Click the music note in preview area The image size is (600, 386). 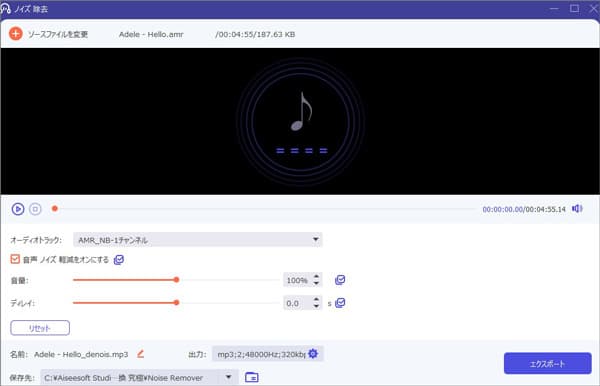point(302,111)
